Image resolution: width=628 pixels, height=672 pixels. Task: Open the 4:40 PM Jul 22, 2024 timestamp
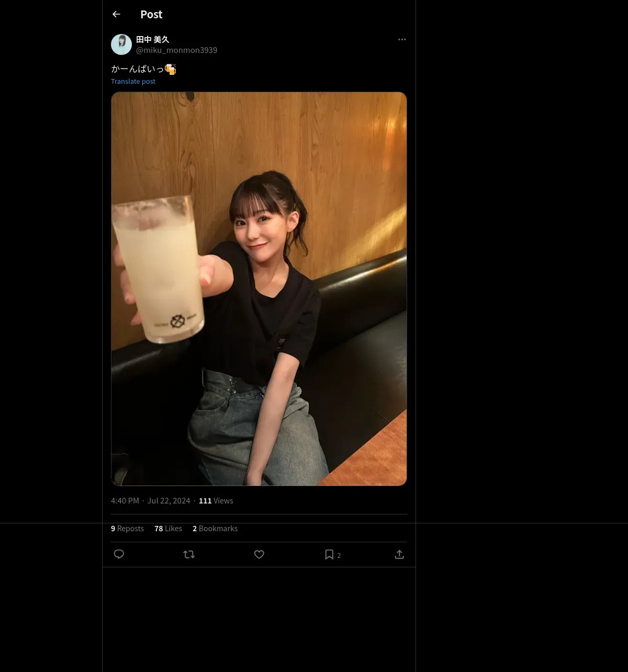[x=151, y=501]
